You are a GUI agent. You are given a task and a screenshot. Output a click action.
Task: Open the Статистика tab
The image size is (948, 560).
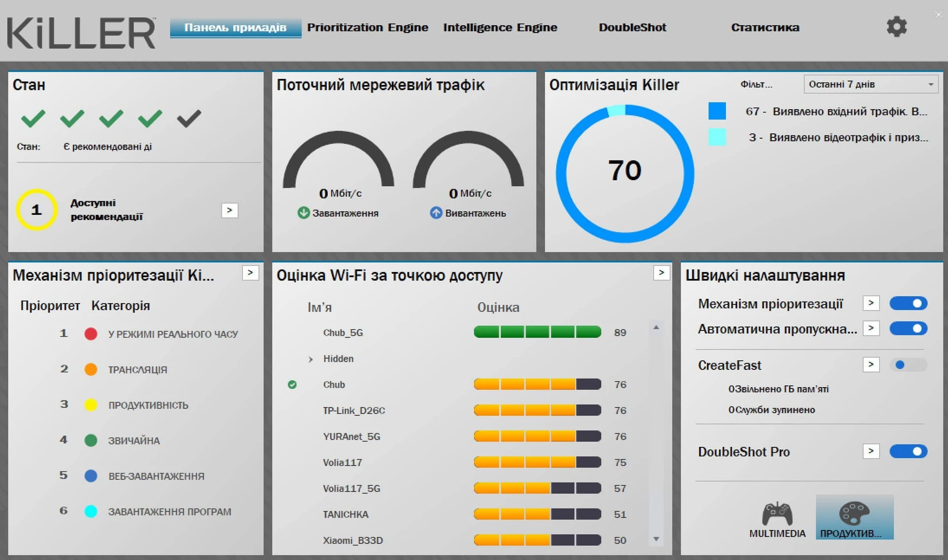(x=765, y=28)
